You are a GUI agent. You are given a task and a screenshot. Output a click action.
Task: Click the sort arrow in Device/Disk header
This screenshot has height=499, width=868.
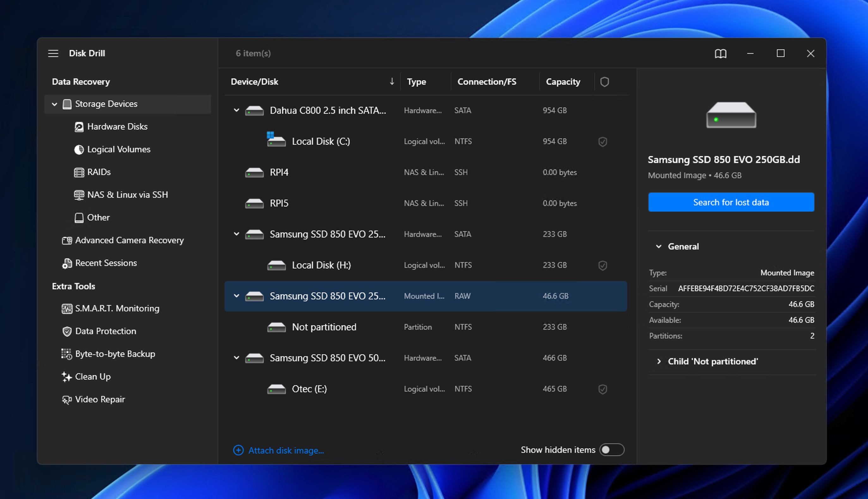pyautogui.click(x=392, y=81)
